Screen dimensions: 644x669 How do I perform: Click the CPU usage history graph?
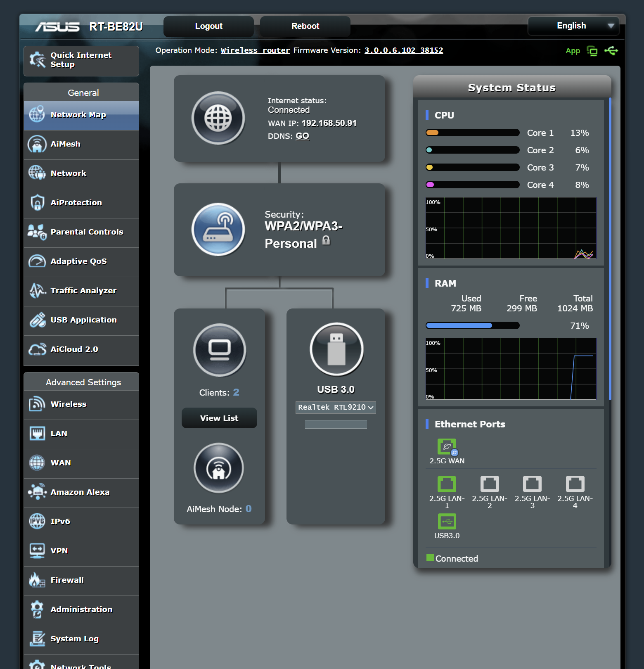(x=511, y=228)
